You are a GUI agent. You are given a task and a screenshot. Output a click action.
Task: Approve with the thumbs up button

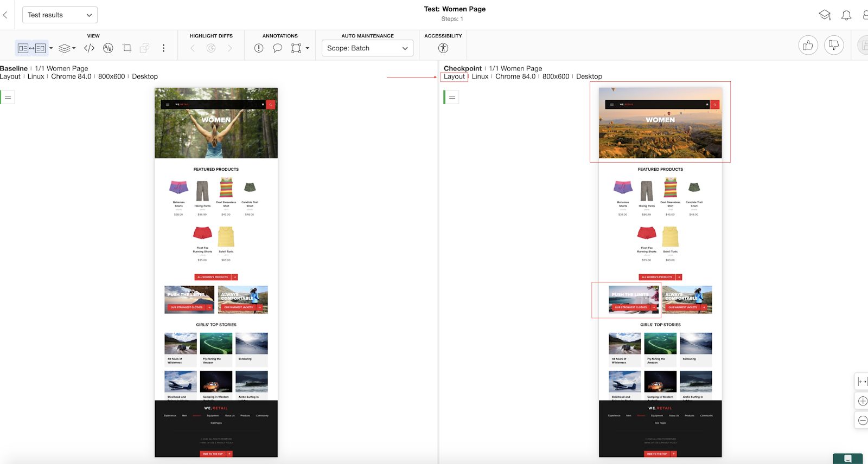pyautogui.click(x=808, y=46)
